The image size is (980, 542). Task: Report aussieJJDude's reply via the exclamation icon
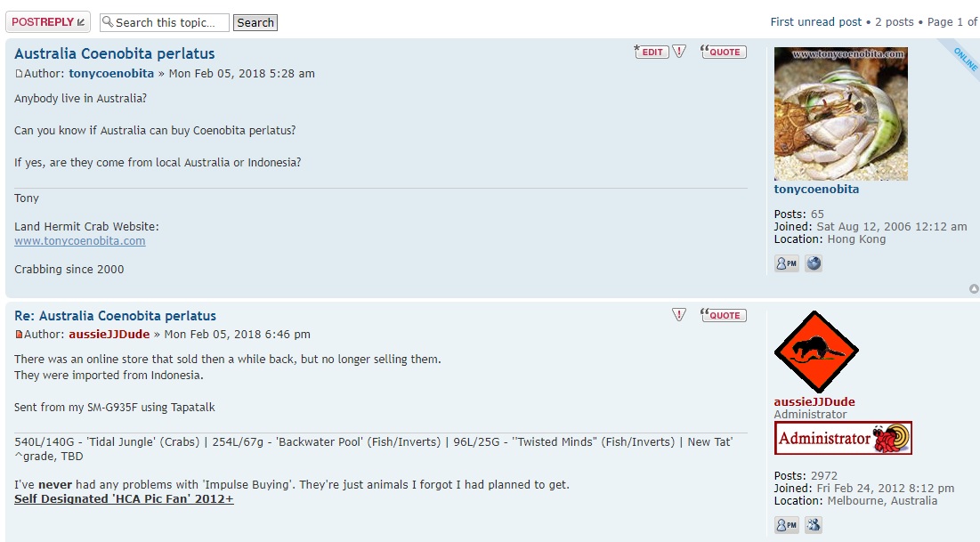[x=680, y=314]
